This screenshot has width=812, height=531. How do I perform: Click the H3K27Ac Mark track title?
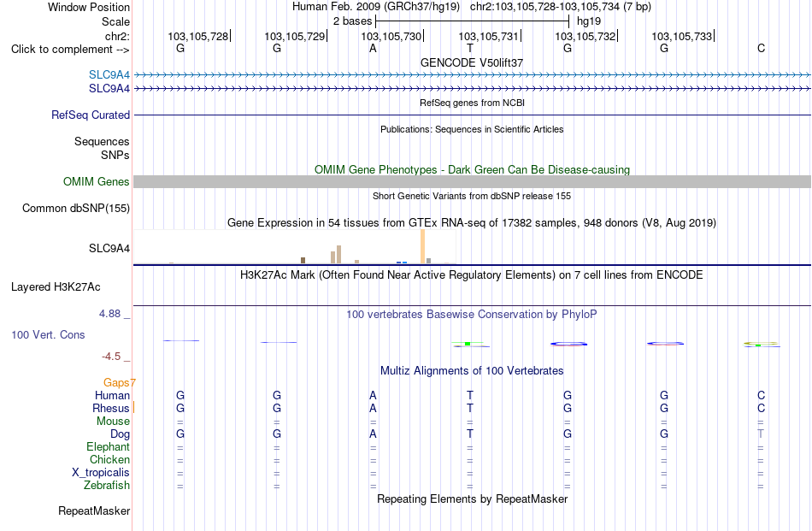click(472, 274)
